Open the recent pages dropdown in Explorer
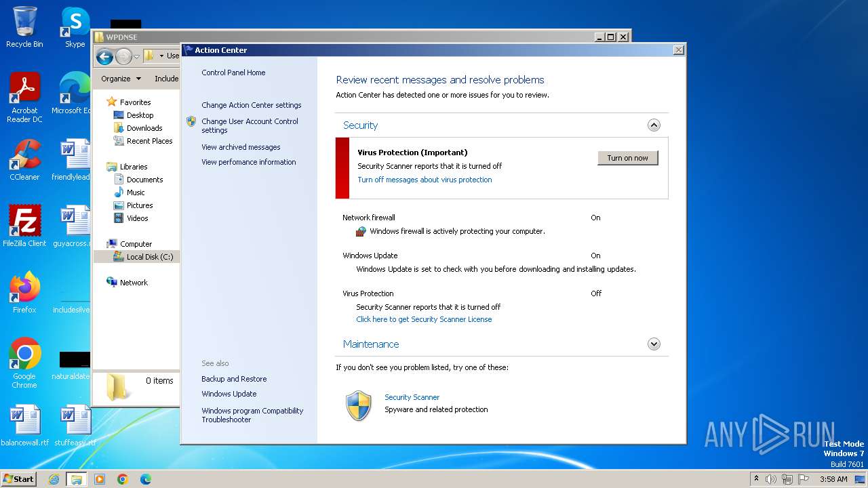The height and width of the screenshot is (488, 868). coord(136,56)
